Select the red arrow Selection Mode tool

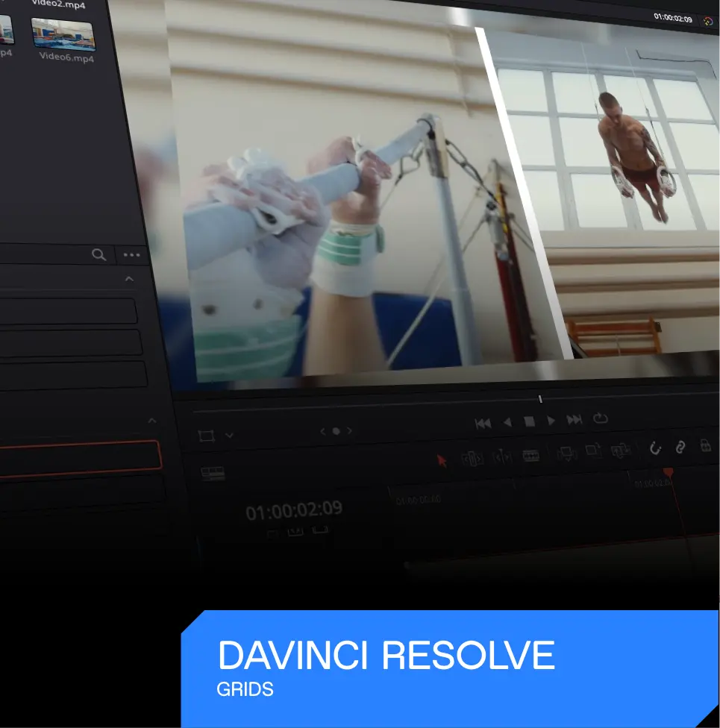(442, 460)
